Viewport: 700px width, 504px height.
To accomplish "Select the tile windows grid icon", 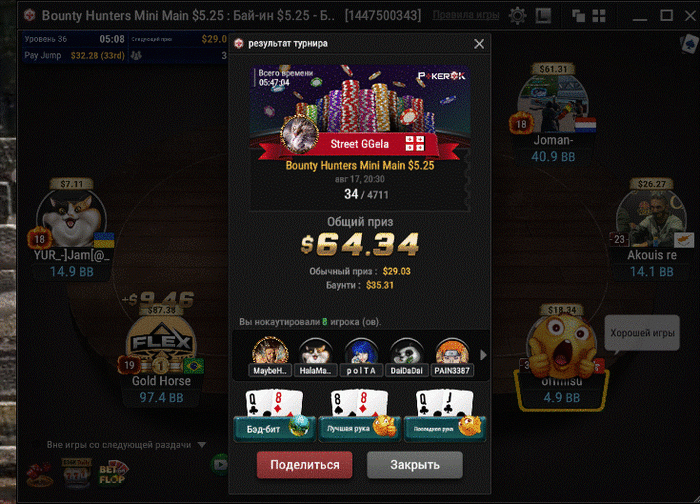I will point(599,16).
